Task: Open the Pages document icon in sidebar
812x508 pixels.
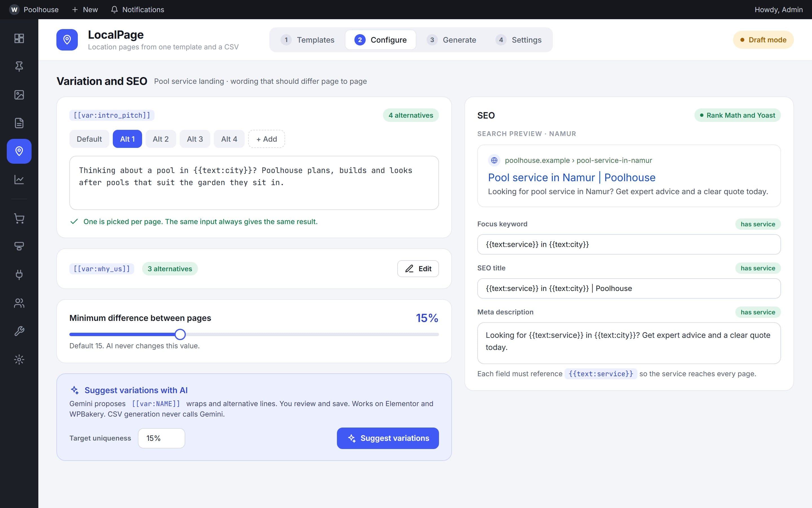Action: pos(19,123)
